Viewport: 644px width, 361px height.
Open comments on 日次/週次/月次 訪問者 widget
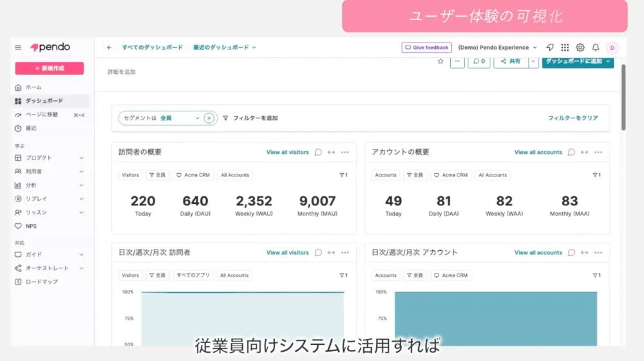[x=318, y=253]
